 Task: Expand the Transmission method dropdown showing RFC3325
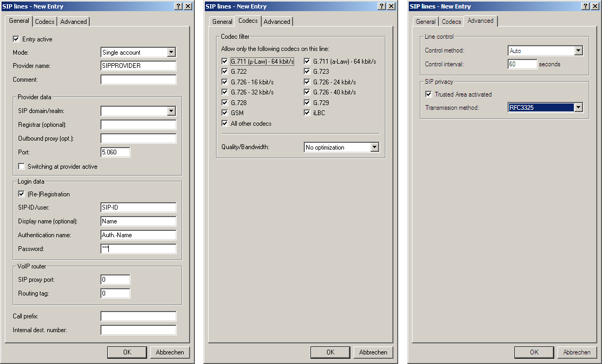(x=579, y=108)
